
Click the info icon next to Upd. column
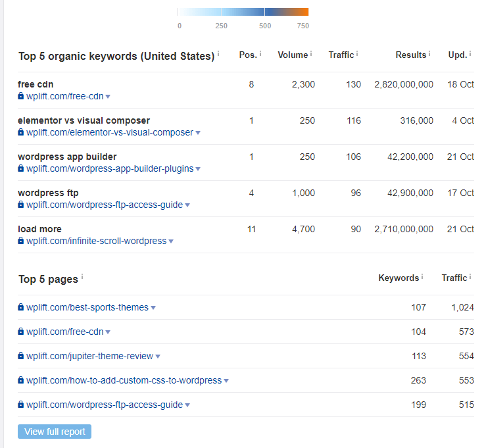click(470, 54)
